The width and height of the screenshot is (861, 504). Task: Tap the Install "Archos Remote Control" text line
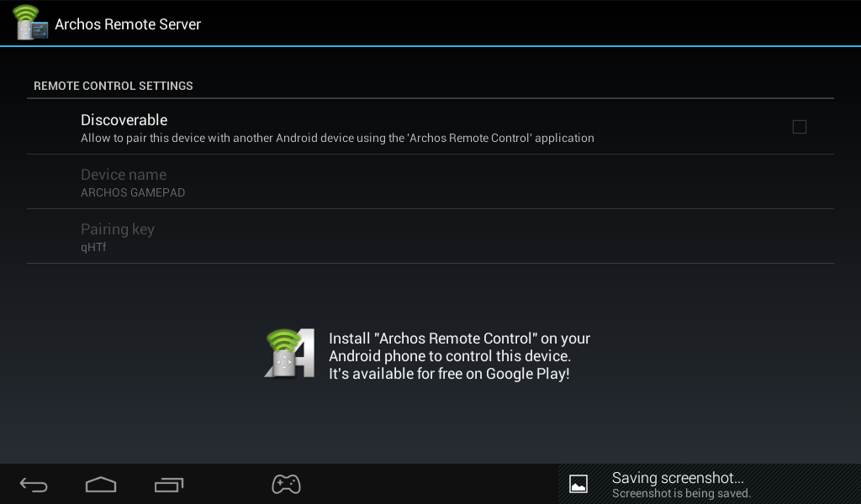(x=459, y=339)
